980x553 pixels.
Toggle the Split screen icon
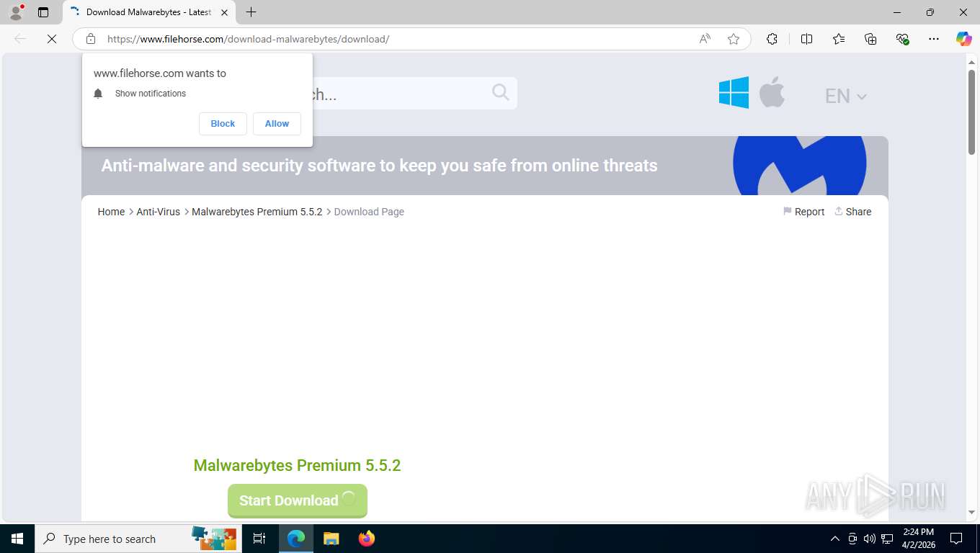point(806,39)
